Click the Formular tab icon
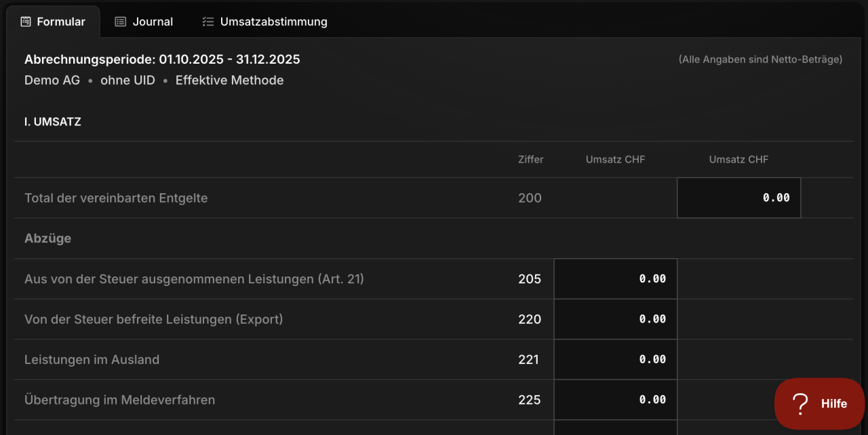The height and width of the screenshot is (435, 868). tap(26, 22)
